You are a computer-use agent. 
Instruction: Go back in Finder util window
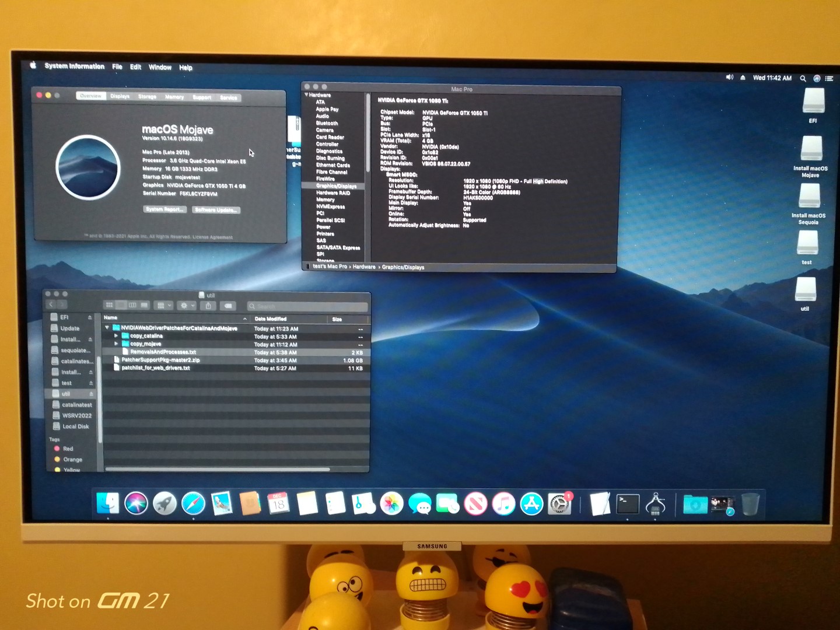pos(51,304)
